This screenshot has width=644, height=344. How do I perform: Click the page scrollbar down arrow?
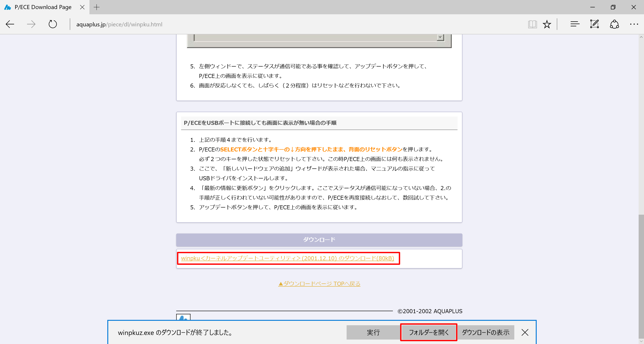[641, 341]
